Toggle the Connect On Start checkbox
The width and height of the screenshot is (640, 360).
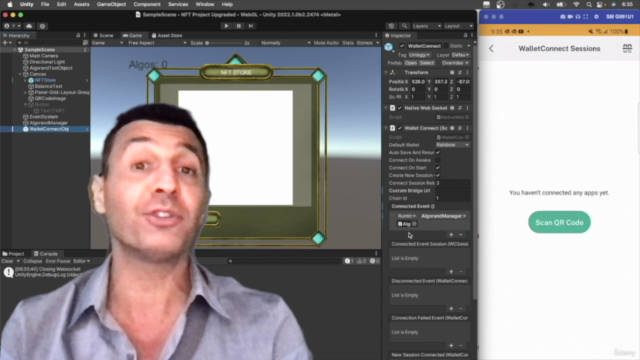[438, 168]
